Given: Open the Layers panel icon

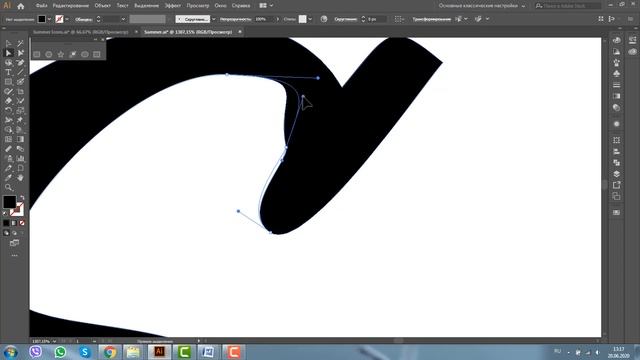Looking at the screenshot, I should tap(617, 174).
